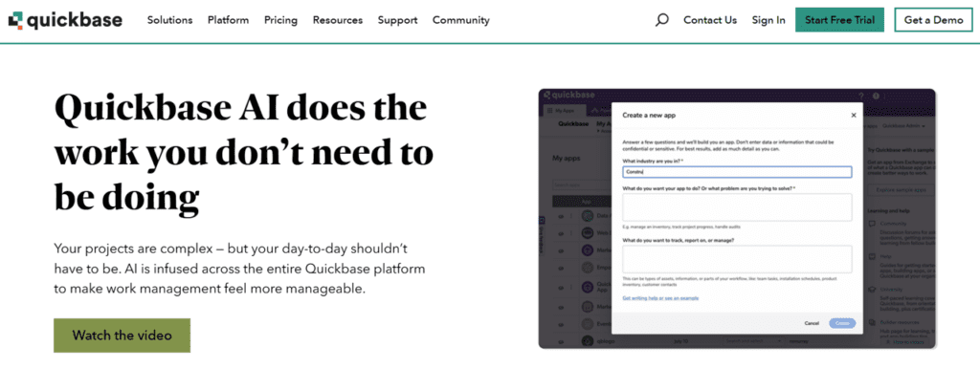Open the Solutions menu

pyautogui.click(x=170, y=20)
